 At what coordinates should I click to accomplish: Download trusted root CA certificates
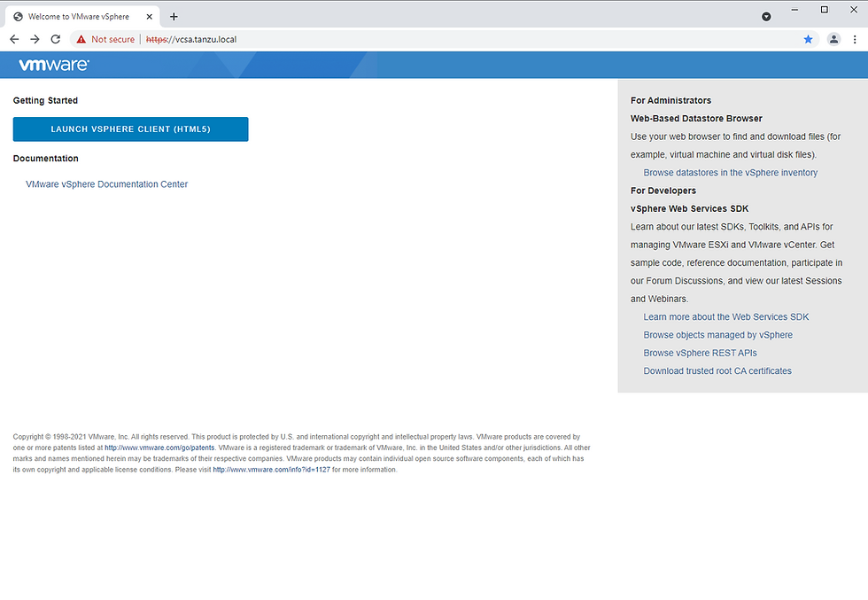(x=717, y=370)
